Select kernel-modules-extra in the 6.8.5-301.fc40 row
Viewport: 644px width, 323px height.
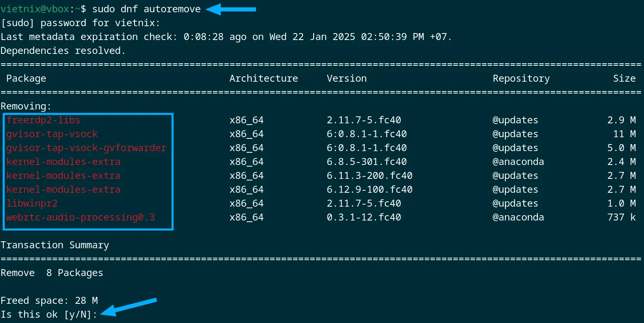pyautogui.click(x=63, y=162)
